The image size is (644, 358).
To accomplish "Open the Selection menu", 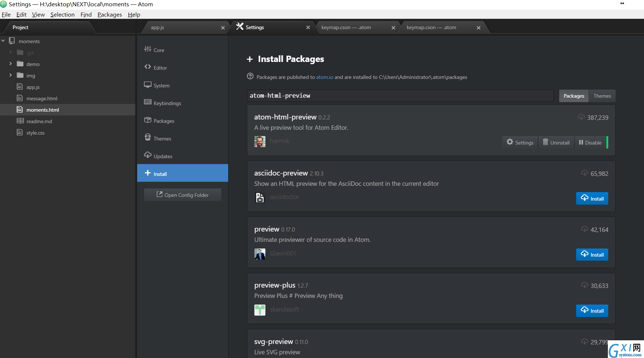I will click(62, 14).
